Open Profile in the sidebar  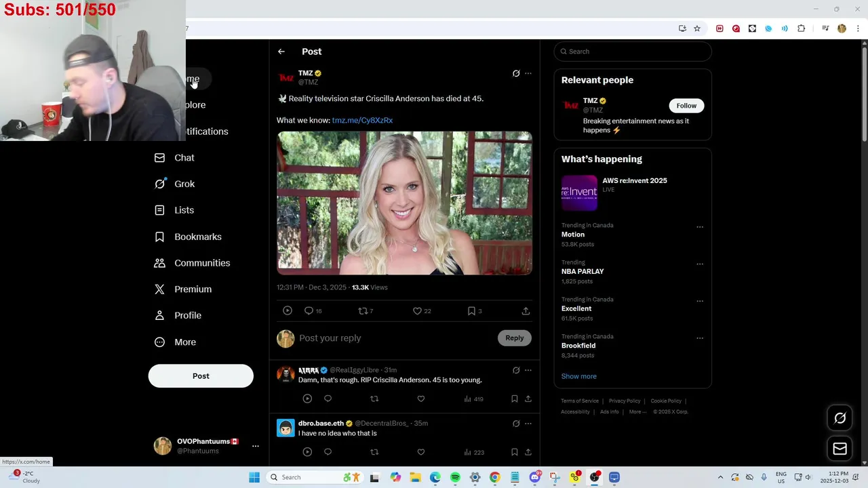coord(178,315)
